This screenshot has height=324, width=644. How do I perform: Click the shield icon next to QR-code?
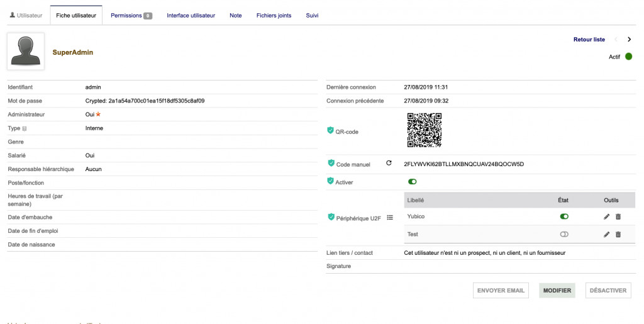tap(330, 131)
